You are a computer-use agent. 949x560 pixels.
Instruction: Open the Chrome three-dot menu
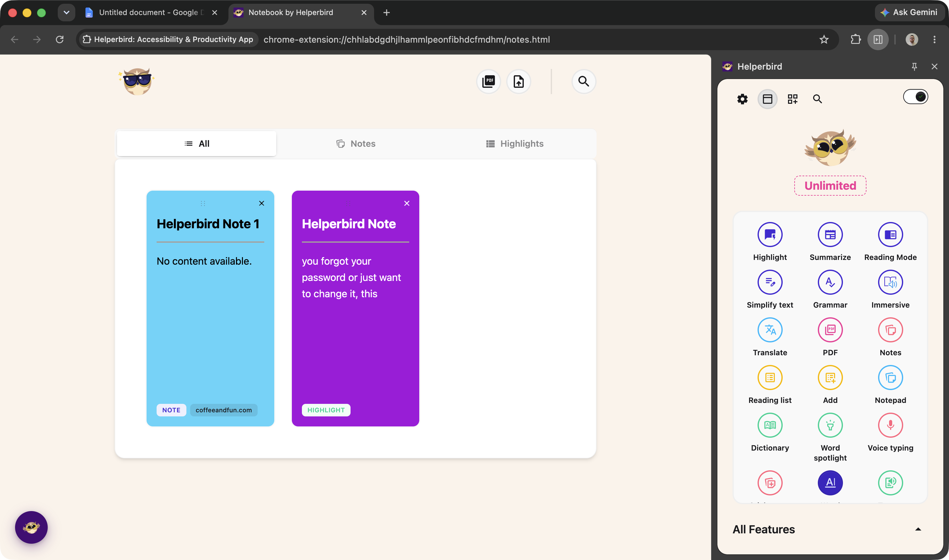(x=934, y=39)
